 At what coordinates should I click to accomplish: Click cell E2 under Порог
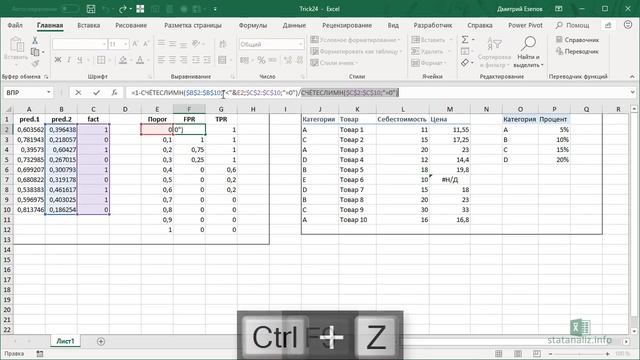(157, 129)
